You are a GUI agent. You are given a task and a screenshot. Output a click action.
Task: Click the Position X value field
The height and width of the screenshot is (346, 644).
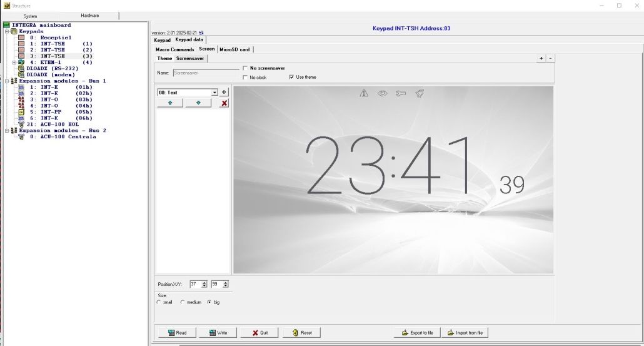pos(194,284)
